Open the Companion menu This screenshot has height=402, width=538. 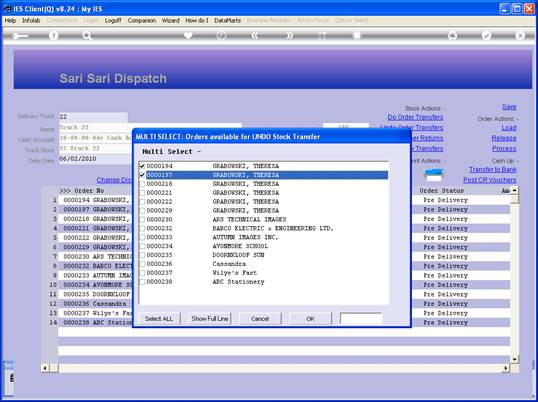[141, 21]
